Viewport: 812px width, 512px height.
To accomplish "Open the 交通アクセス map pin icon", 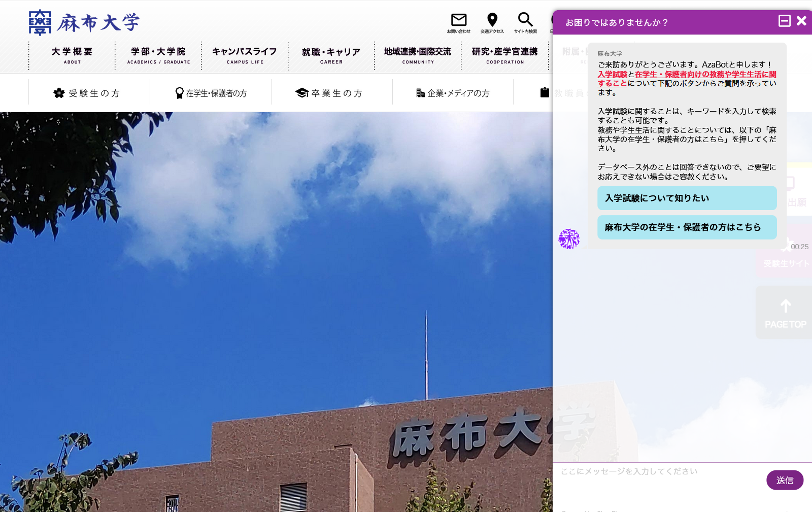I will click(x=492, y=23).
